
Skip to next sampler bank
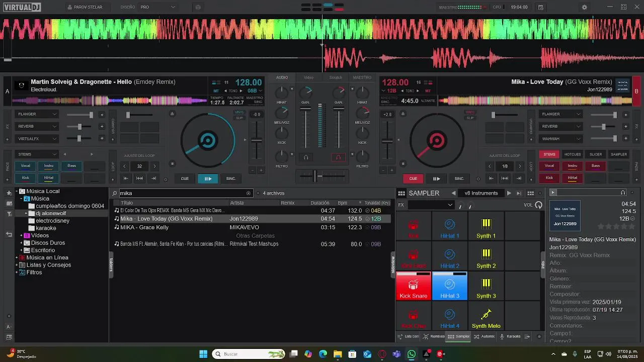(x=509, y=193)
